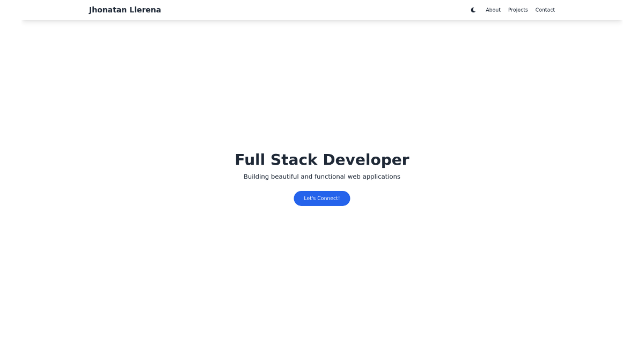Image resolution: width=644 pixels, height=338 pixels.
Task: Click the About navigation menu item
Action: tap(493, 10)
